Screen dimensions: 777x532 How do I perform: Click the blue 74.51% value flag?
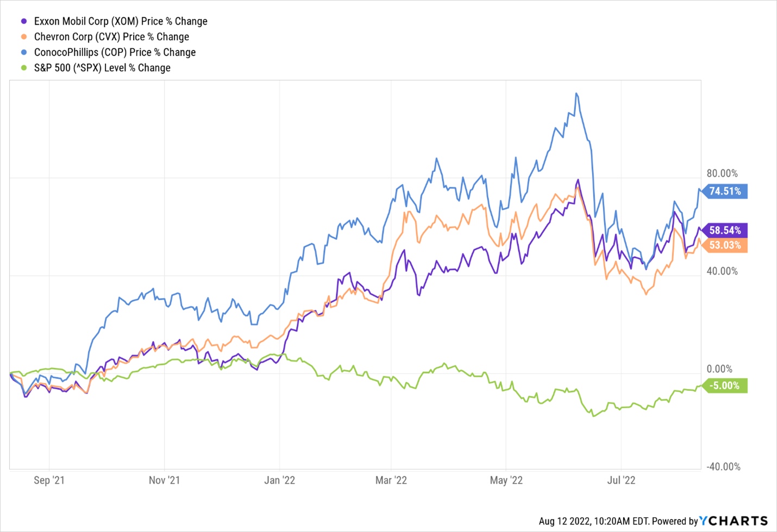725,191
